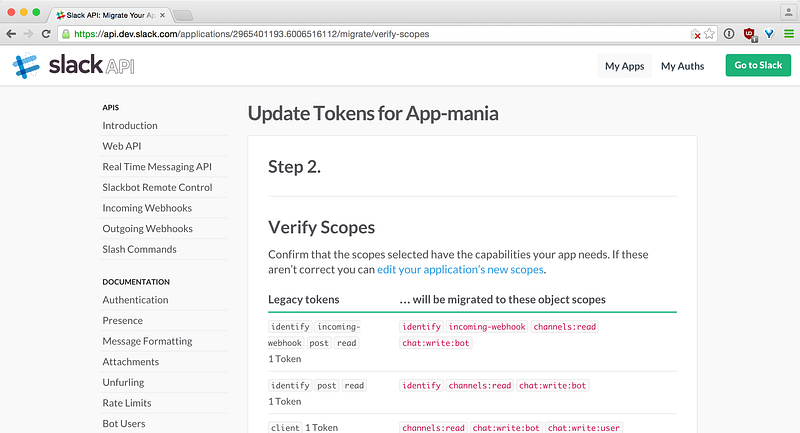Click the Slack API logo

click(x=73, y=65)
